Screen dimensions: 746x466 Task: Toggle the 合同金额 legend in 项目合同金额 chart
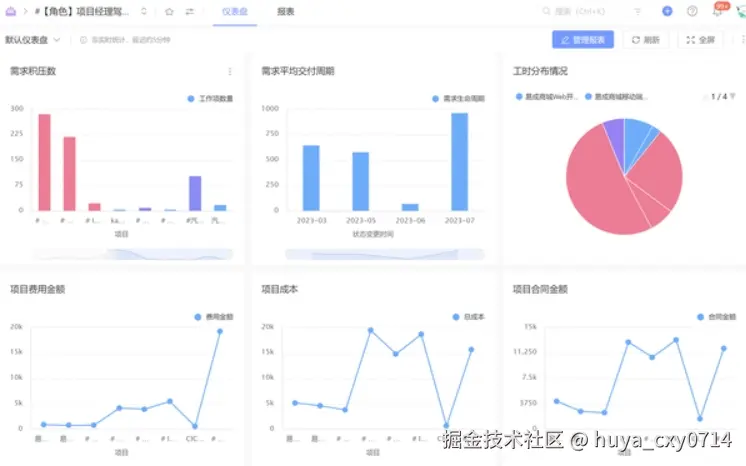(716, 317)
